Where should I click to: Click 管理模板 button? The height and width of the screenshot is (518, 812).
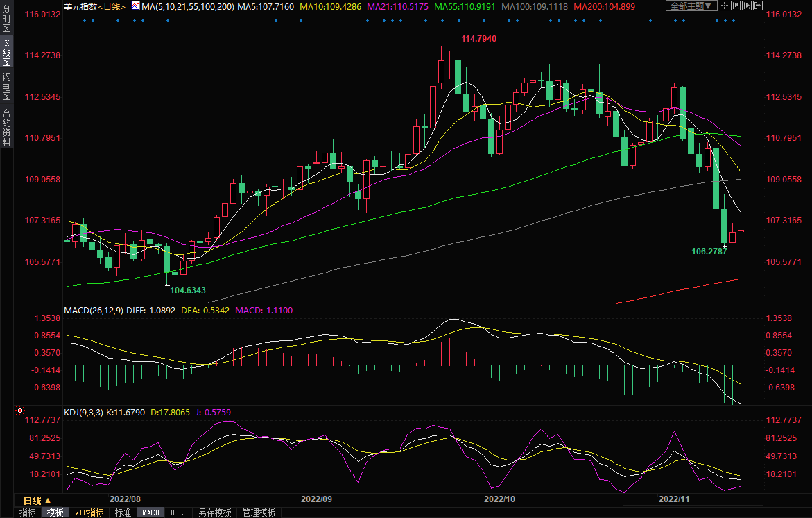[259, 512]
